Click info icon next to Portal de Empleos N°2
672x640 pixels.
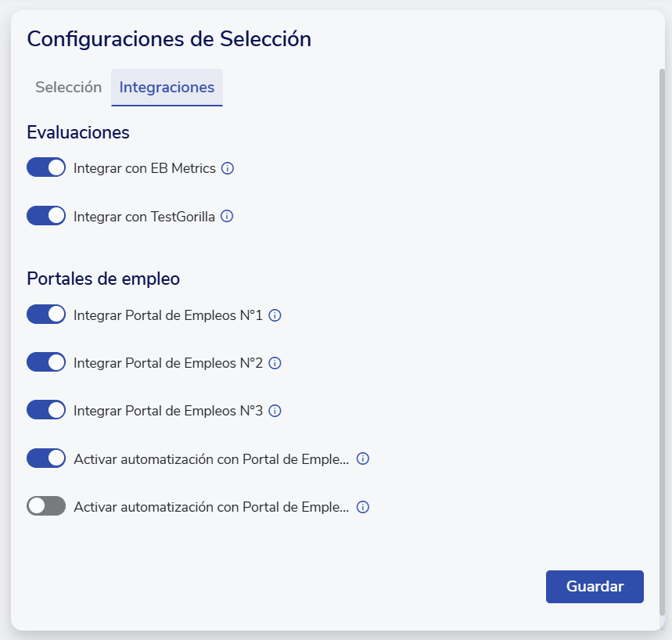[x=275, y=363]
